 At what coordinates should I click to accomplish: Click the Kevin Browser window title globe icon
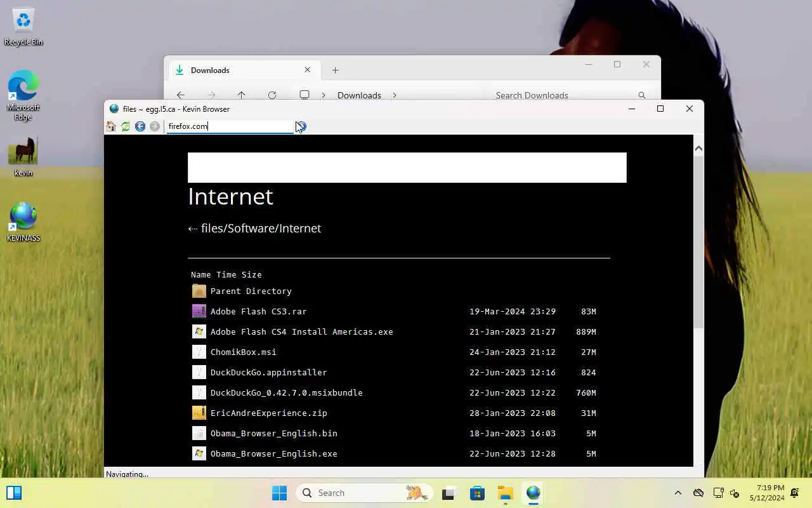[x=114, y=109]
